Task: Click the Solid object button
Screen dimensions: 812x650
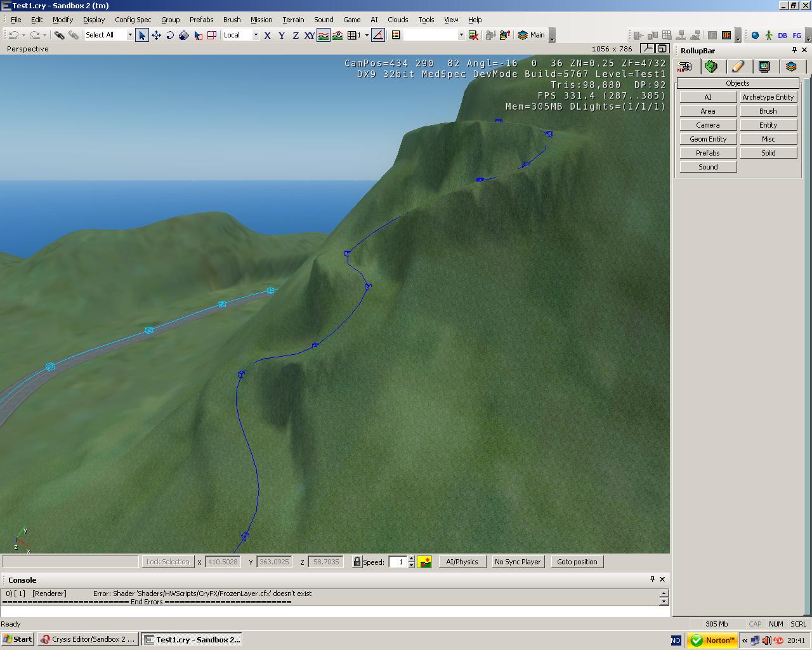Action: 768,153
